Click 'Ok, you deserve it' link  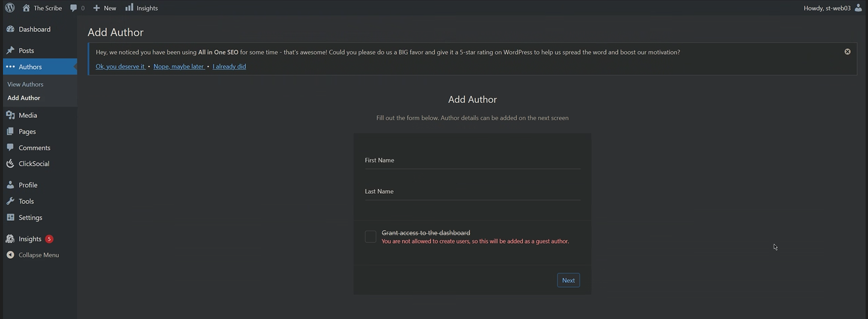tap(120, 66)
